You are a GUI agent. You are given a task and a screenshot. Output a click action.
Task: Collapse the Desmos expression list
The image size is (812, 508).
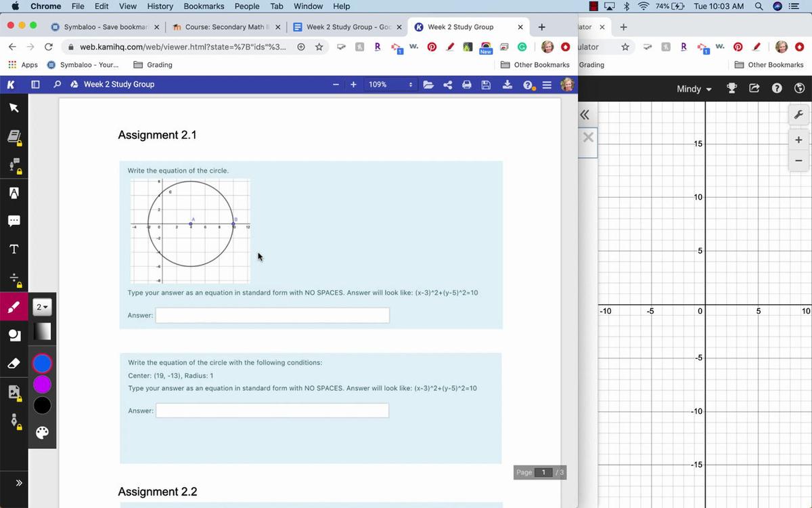point(585,114)
